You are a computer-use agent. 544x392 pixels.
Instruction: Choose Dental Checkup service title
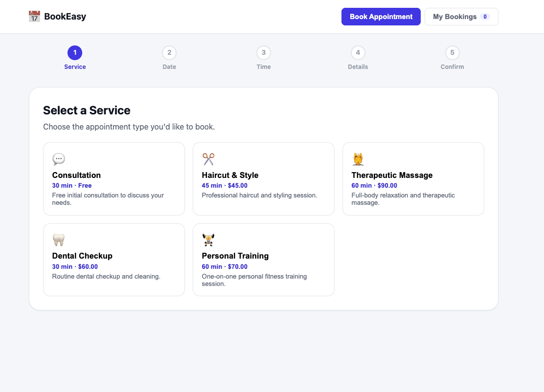click(x=82, y=256)
